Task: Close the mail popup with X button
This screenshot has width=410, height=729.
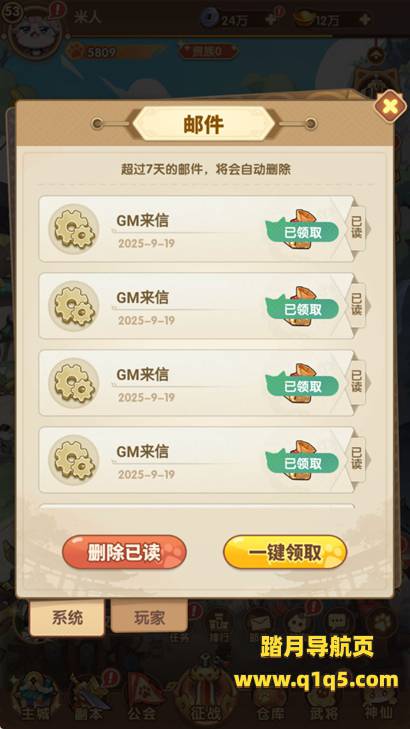Action: point(390,106)
